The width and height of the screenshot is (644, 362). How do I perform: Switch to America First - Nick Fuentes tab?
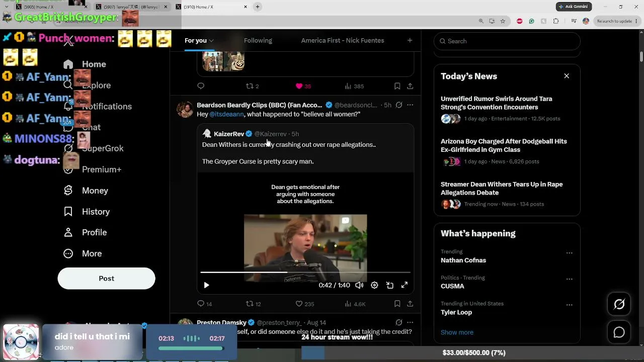(x=343, y=41)
